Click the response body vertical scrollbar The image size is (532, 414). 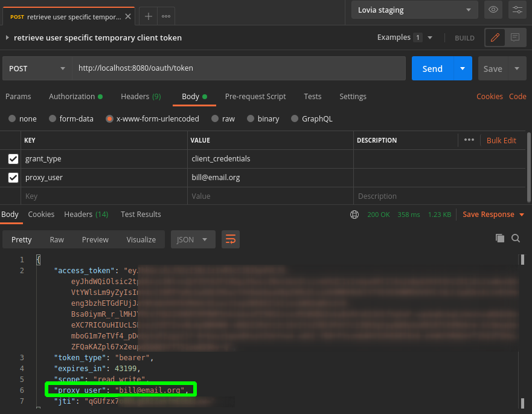(522, 260)
